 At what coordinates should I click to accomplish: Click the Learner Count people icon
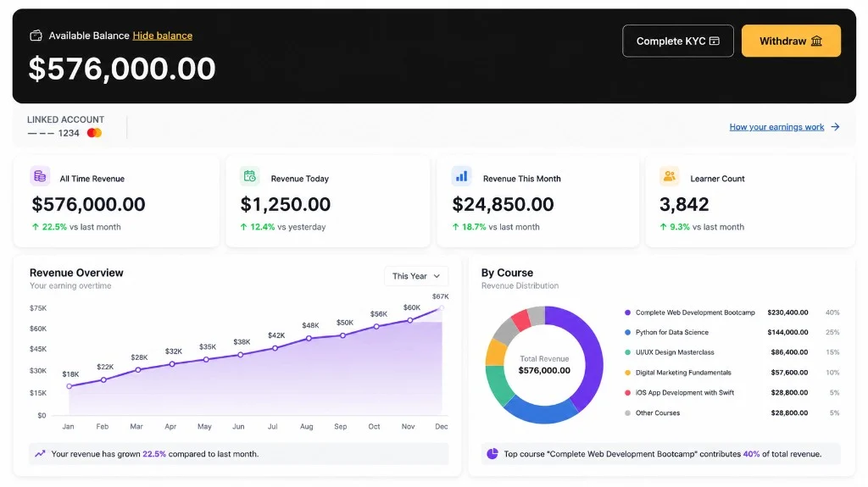(x=670, y=176)
